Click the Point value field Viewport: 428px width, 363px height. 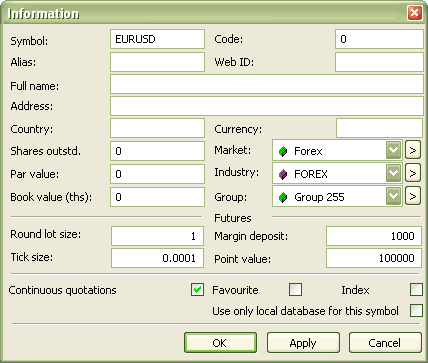(374, 258)
